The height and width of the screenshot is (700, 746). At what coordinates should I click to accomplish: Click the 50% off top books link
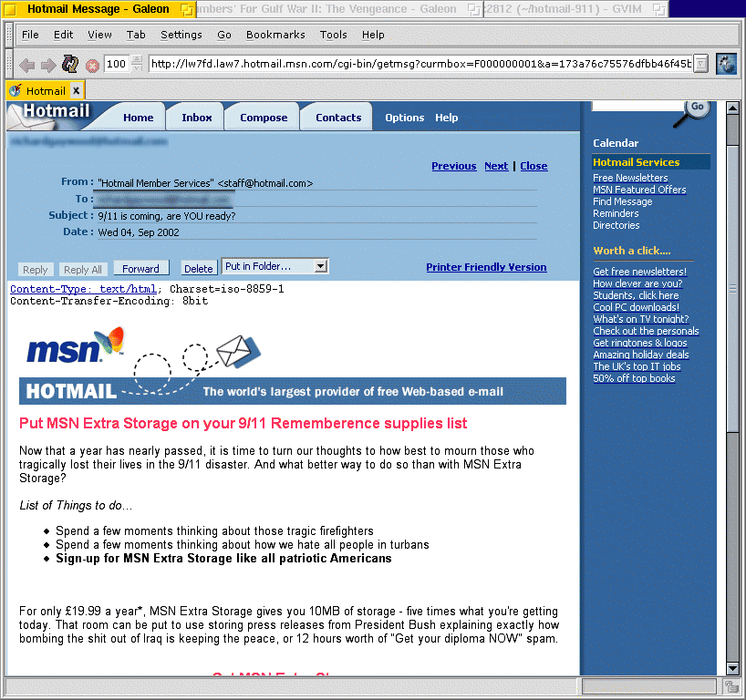pyautogui.click(x=634, y=378)
